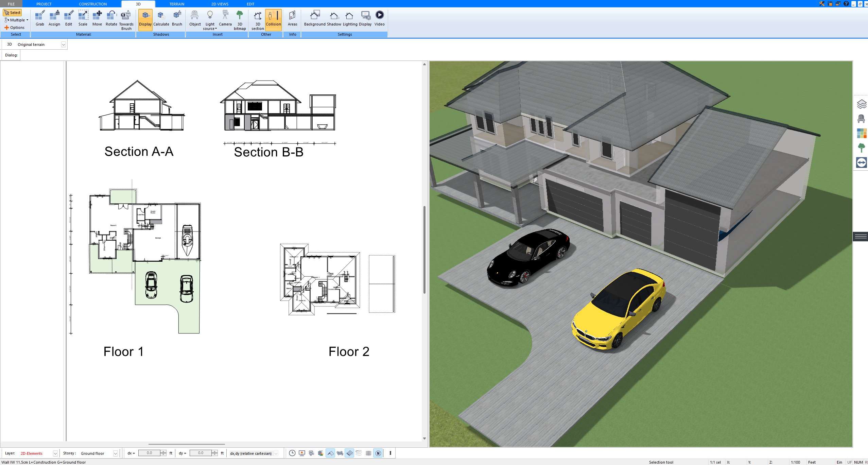Switch to the TERRAIN tab

click(x=177, y=4)
